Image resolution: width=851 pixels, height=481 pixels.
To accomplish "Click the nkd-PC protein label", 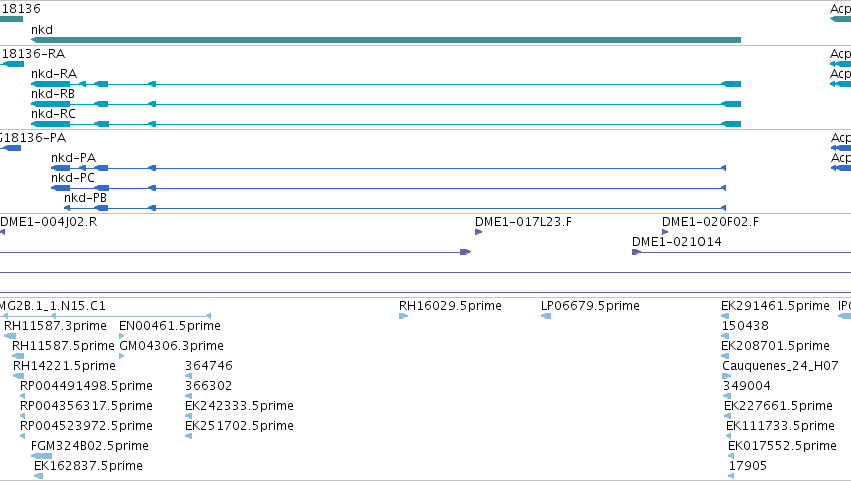I will (73, 178).
